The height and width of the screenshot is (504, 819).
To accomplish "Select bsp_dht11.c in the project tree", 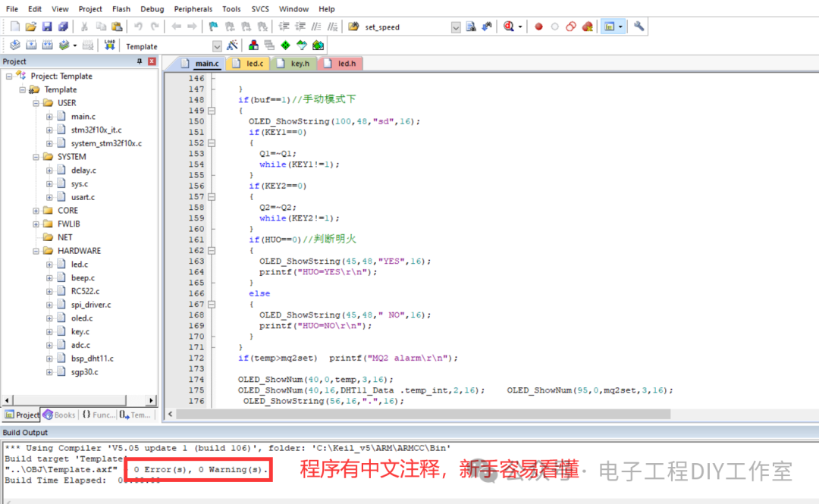I will pos(93,358).
